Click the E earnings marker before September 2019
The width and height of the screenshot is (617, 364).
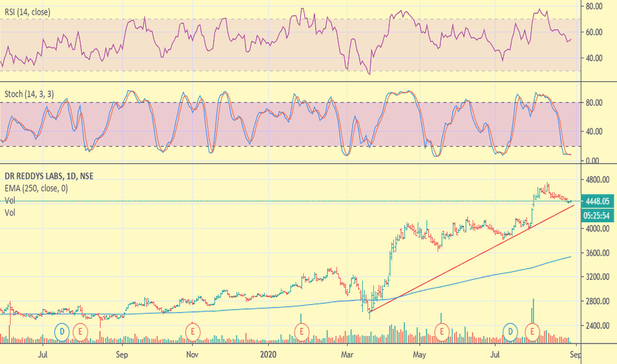(x=80, y=332)
